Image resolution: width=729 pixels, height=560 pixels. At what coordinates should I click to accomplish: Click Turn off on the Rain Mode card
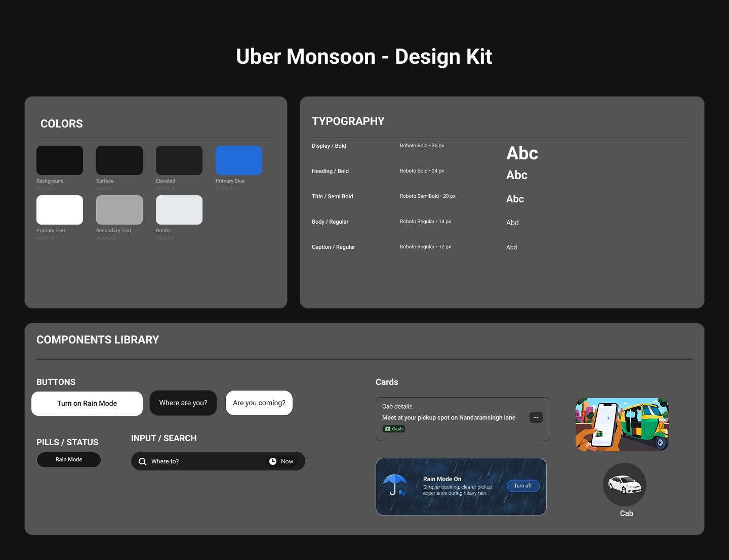pos(523,486)
